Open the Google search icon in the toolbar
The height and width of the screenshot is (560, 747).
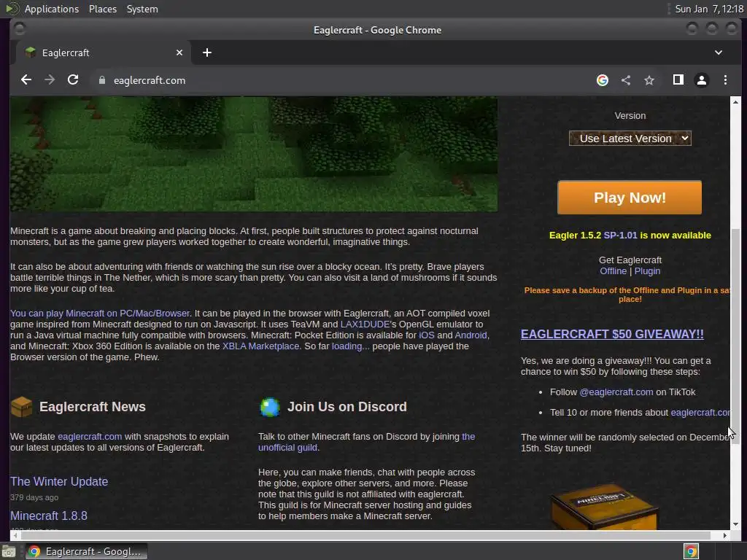click(x=602, y=80)
